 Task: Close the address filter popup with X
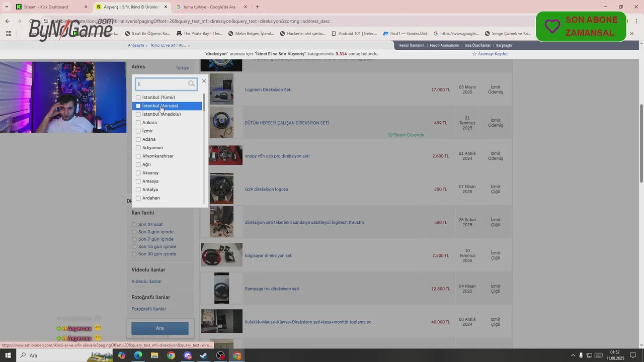(x=204, y=81)
